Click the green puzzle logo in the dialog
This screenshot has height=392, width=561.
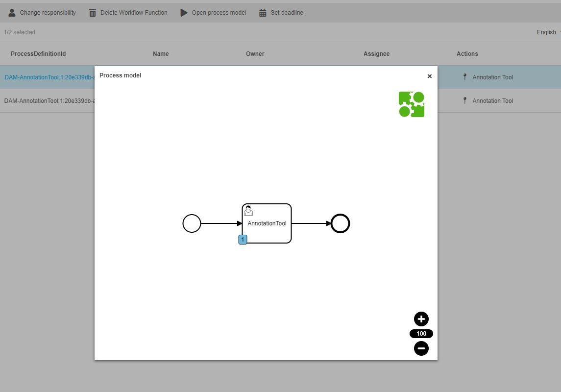[x=412, y=104]
